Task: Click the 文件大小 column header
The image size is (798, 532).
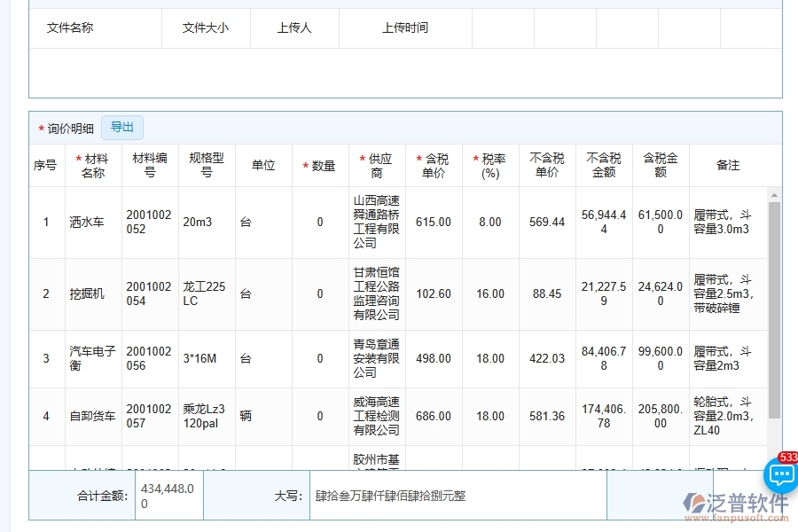Action: [x=206, y=27]
